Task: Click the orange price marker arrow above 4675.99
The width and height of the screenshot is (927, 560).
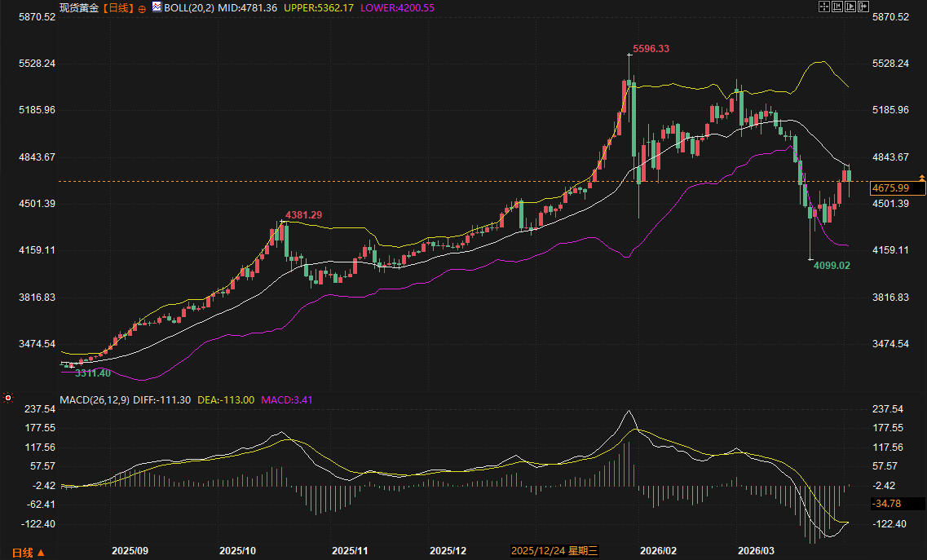Action: point(921,178)
